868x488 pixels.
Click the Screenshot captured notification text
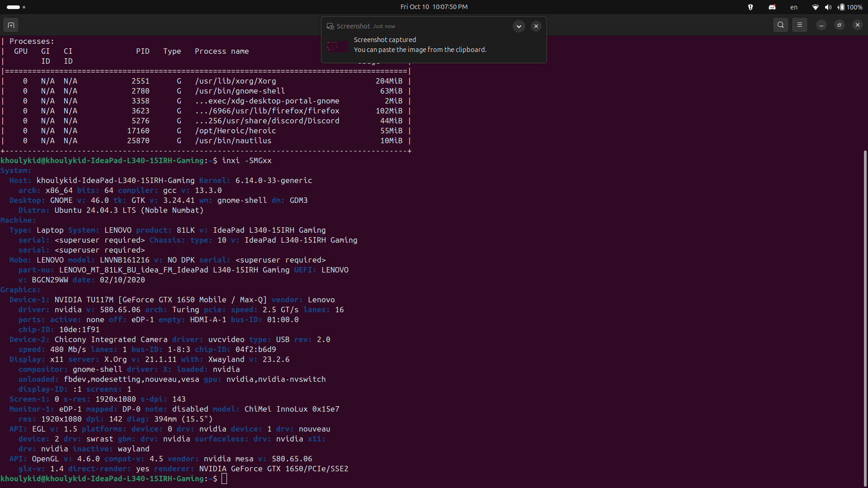(385, 40)
